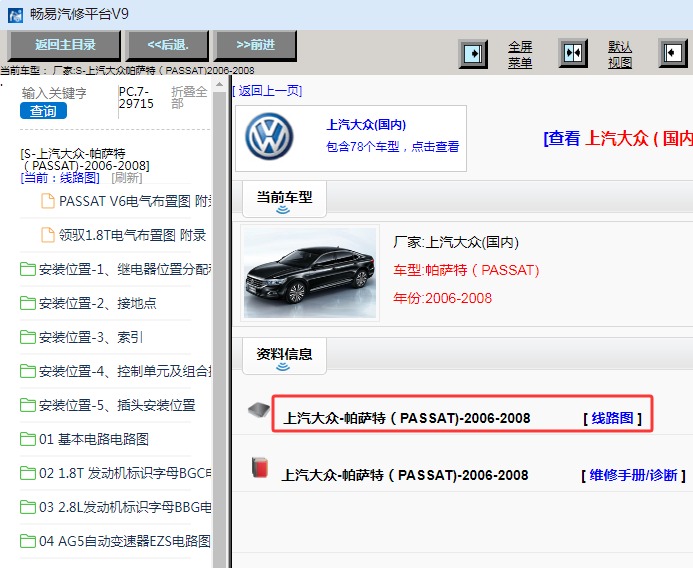
Task: Select the 当前车型 tab
Action: [284, 199]
